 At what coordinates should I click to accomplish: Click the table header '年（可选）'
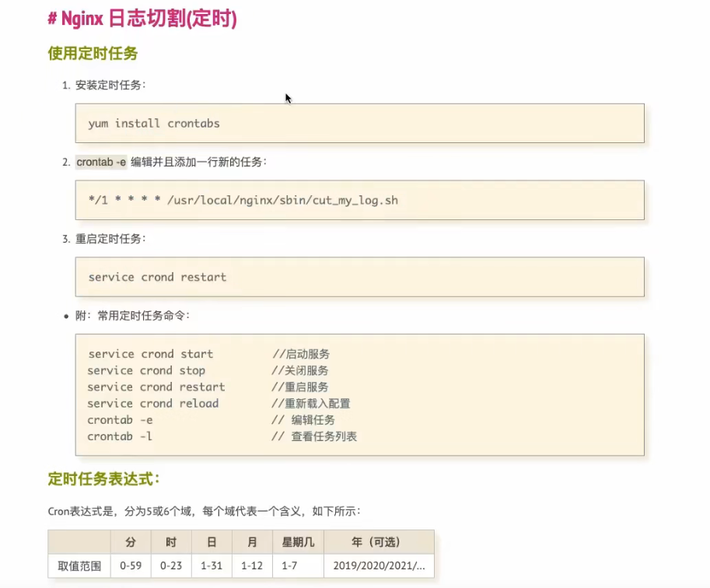tap(379, 542)
